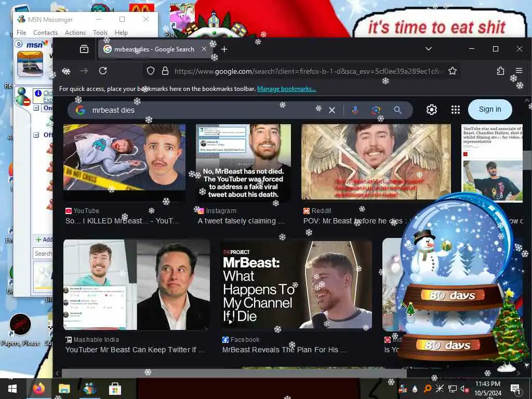The height and width of the screenshot is (399, 532).
Task: Reload the current Google Search page
Action: click(103, 71)
